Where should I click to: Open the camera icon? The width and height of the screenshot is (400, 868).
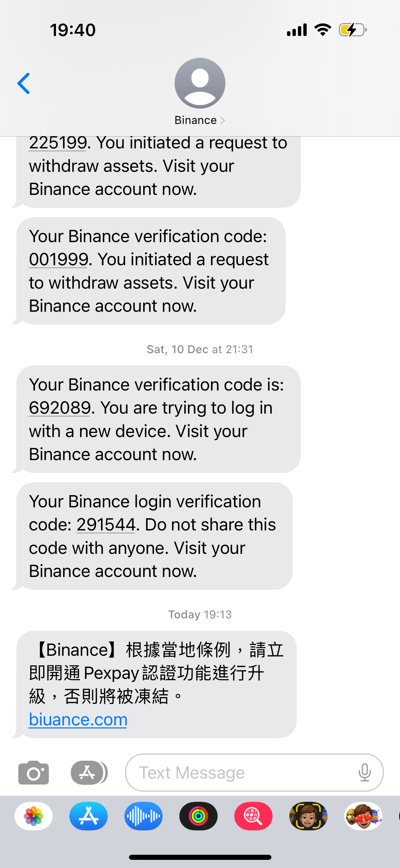pyautogui.click(x=34, y=773)
